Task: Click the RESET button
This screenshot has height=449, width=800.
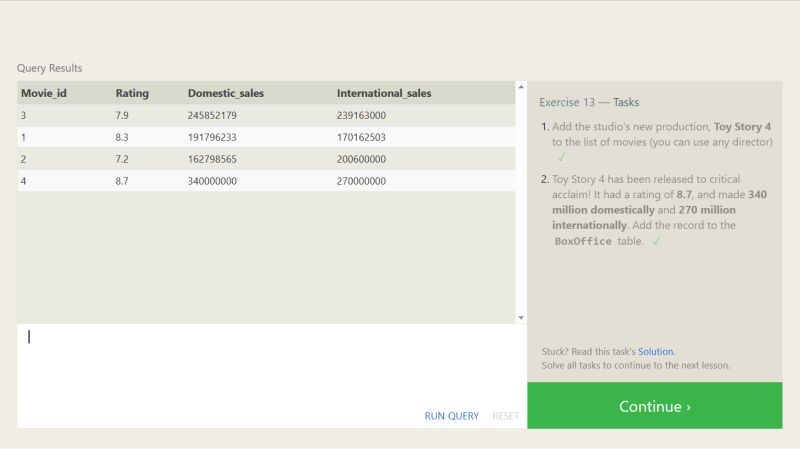Action: coord(506,416)
